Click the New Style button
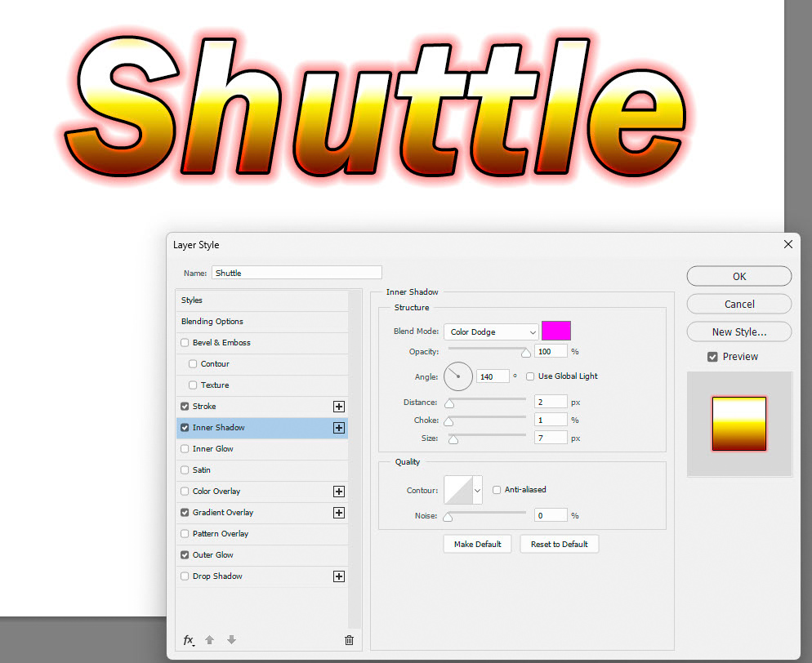 [x=738, y=331]
